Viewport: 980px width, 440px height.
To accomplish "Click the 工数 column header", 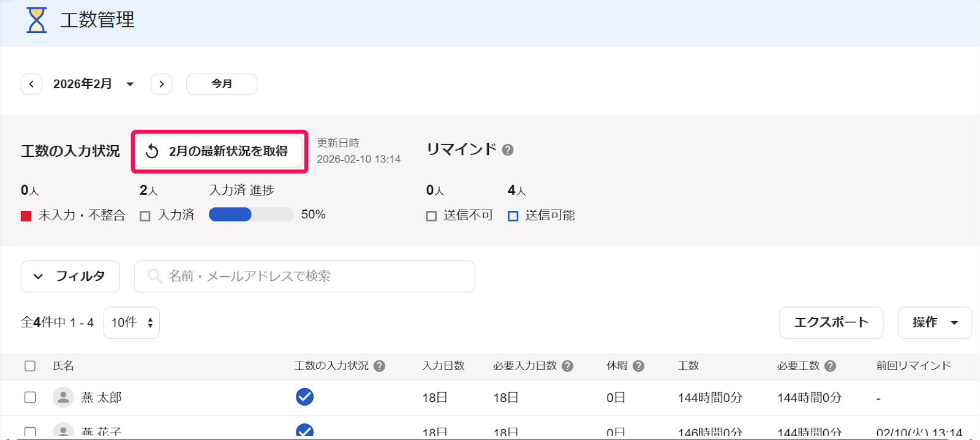I will point(688,366).
